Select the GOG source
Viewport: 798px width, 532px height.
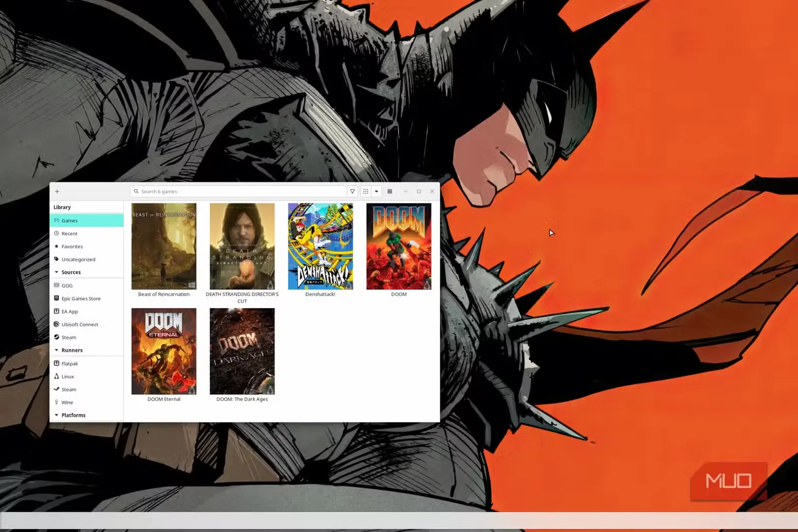coord(87,286)
